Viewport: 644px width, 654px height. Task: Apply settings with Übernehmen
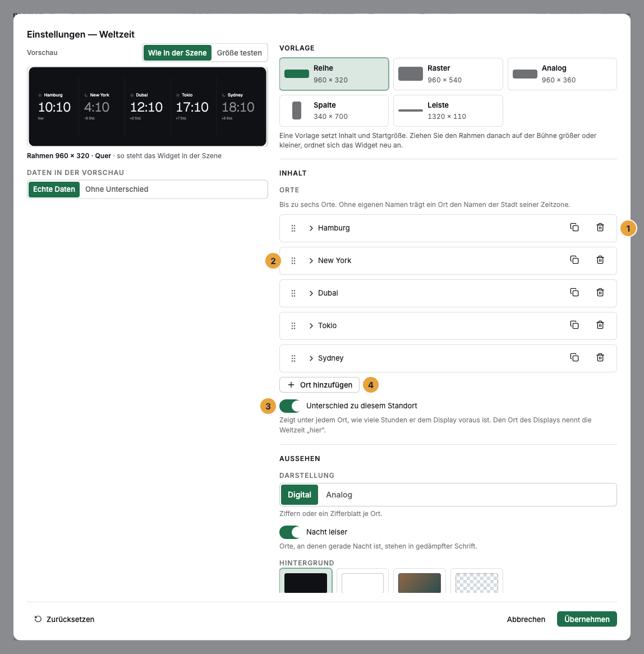tap(587, 619)
